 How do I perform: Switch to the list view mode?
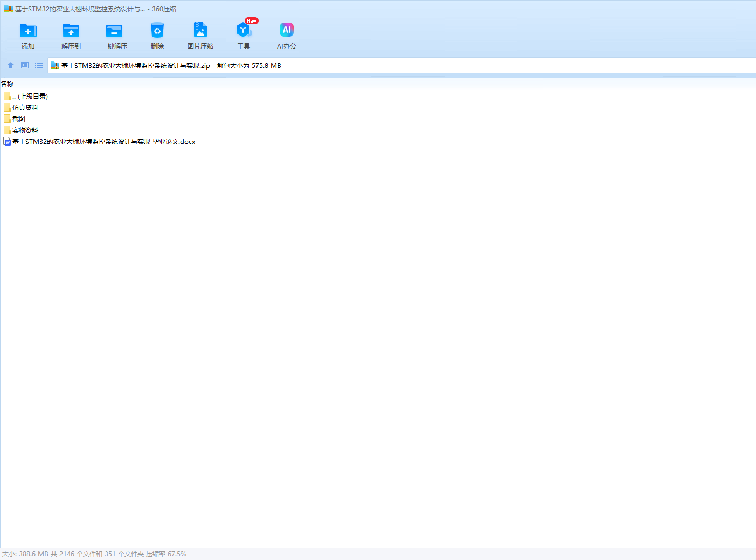[39, 65]
